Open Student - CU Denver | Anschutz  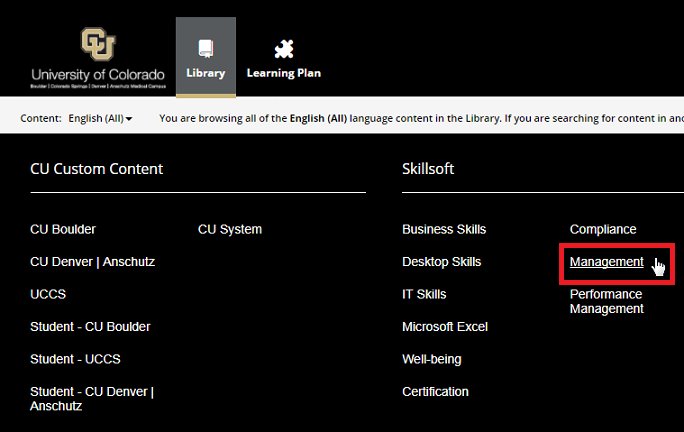[92, 399]
